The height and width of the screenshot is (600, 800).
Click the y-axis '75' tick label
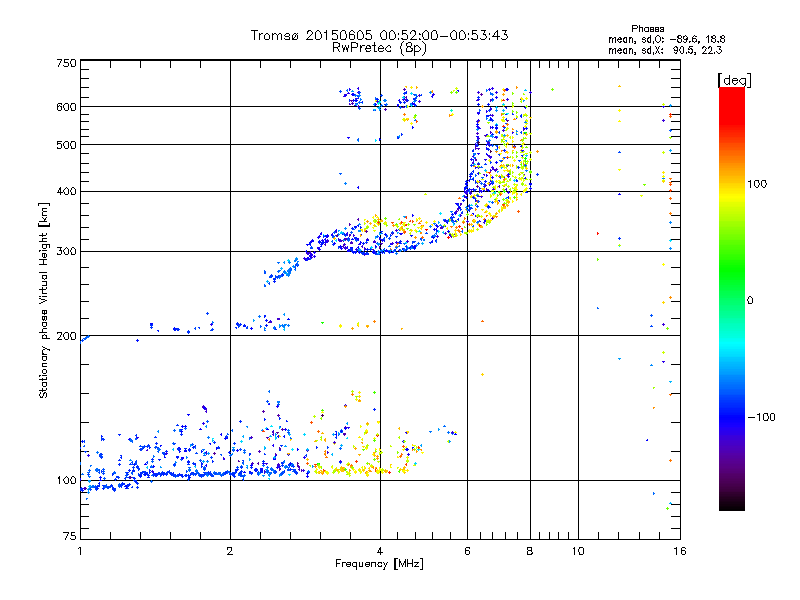[70, 536]
